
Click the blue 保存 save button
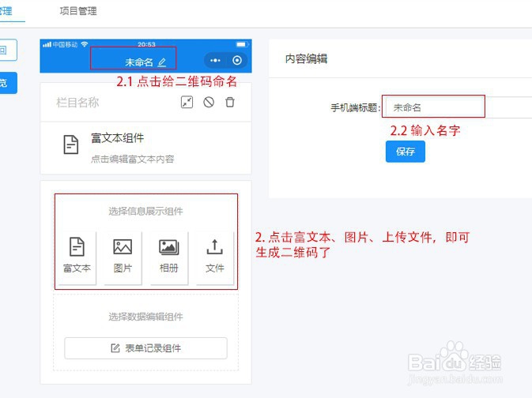(405, 151)
